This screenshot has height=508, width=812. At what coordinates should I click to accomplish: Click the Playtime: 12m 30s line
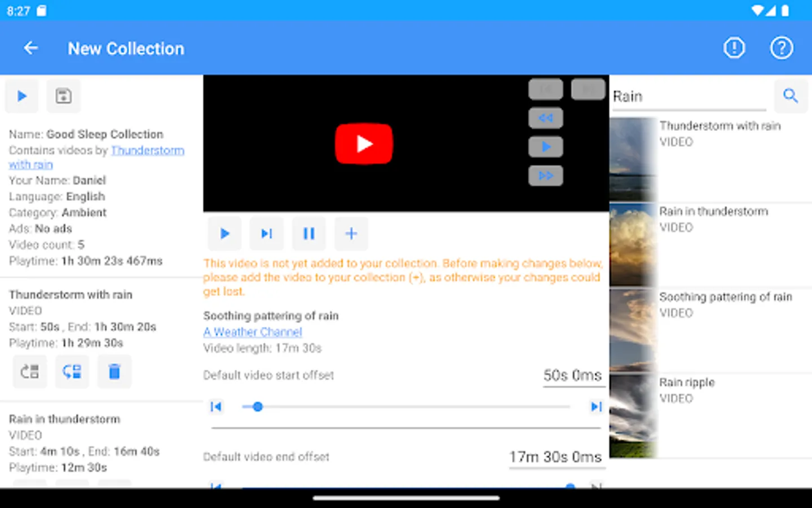[x=58, y=468]
